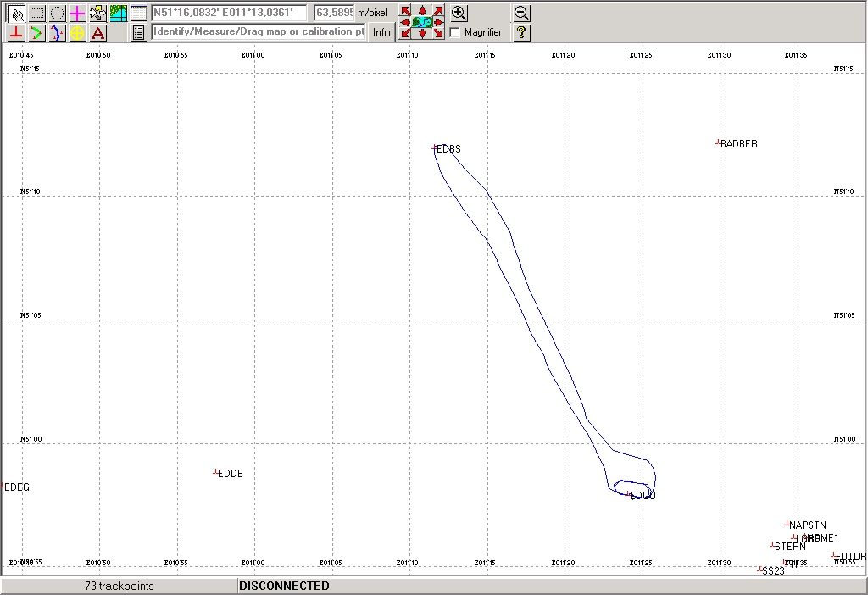Pan the map up with red arrow
The height and width of the screenshot is (595, 868).
(422, 10)
